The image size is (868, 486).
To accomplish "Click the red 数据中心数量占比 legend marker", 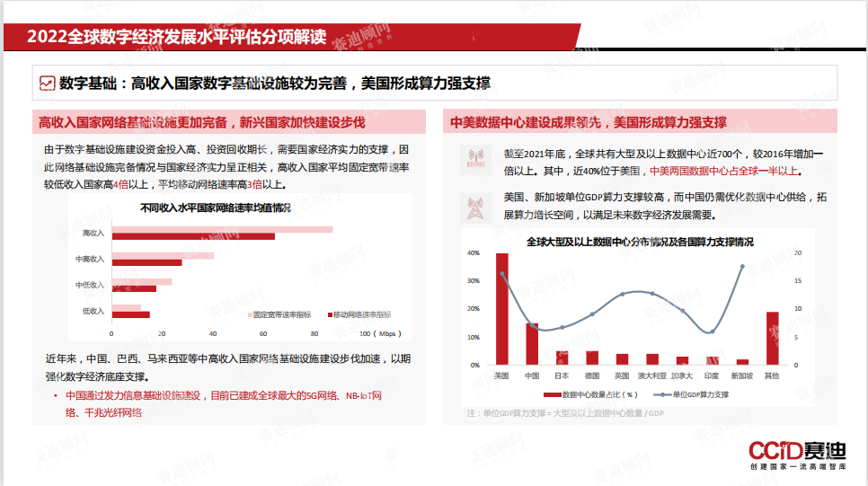I will 553,394.
